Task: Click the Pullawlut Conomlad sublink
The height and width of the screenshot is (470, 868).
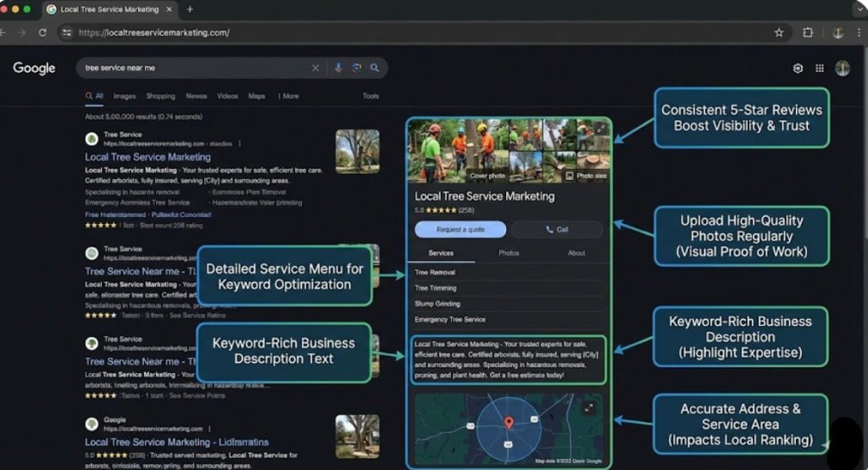Action: pos(181,215)
